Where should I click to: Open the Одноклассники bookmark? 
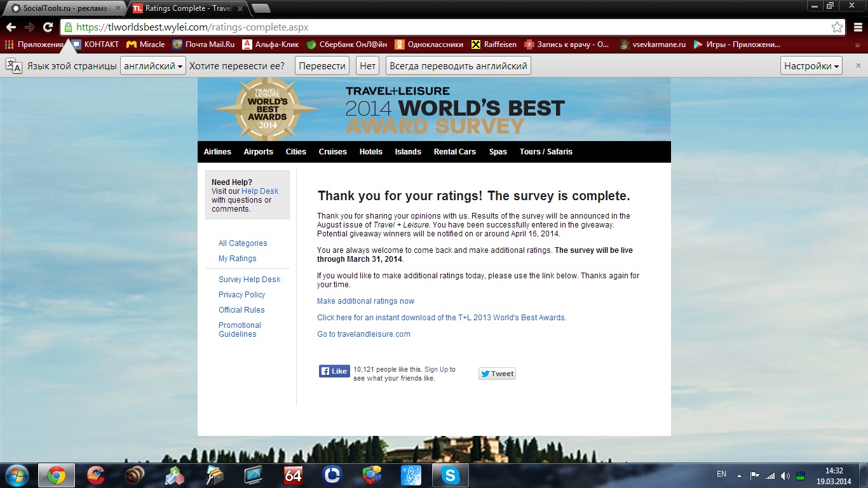(x=429, y=44)
